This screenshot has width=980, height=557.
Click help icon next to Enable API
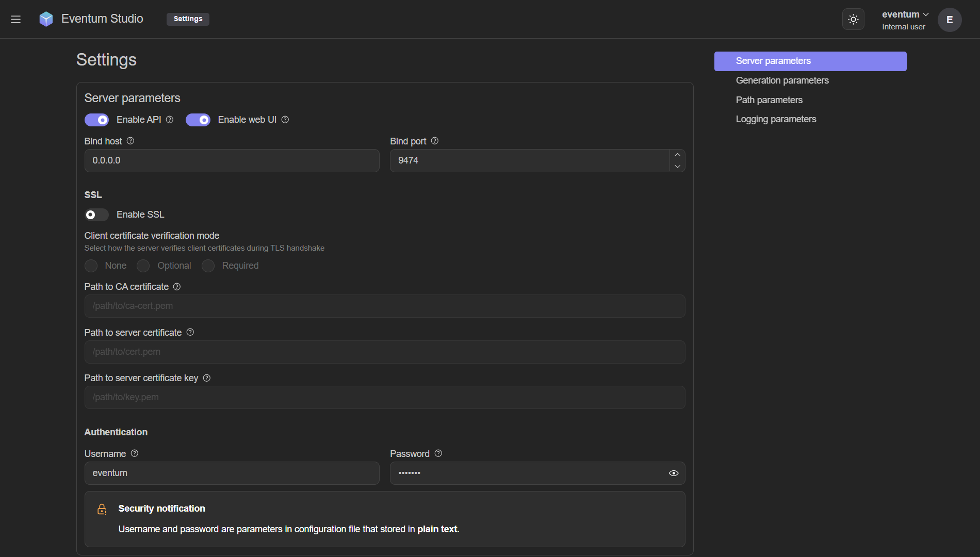coord(170,120)
